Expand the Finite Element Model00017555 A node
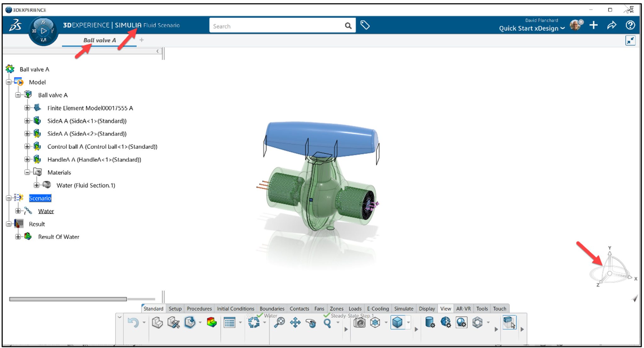The image size is (644, 348). point(26,108)
